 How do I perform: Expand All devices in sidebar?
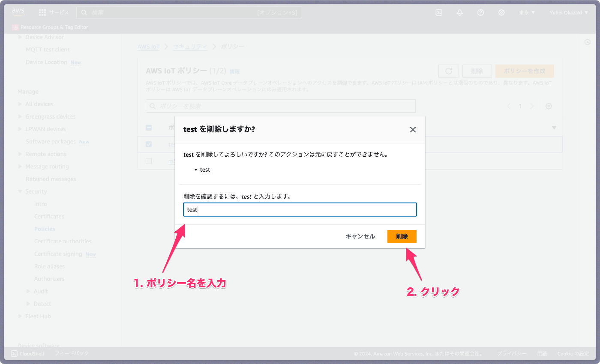tap(20, 104)
